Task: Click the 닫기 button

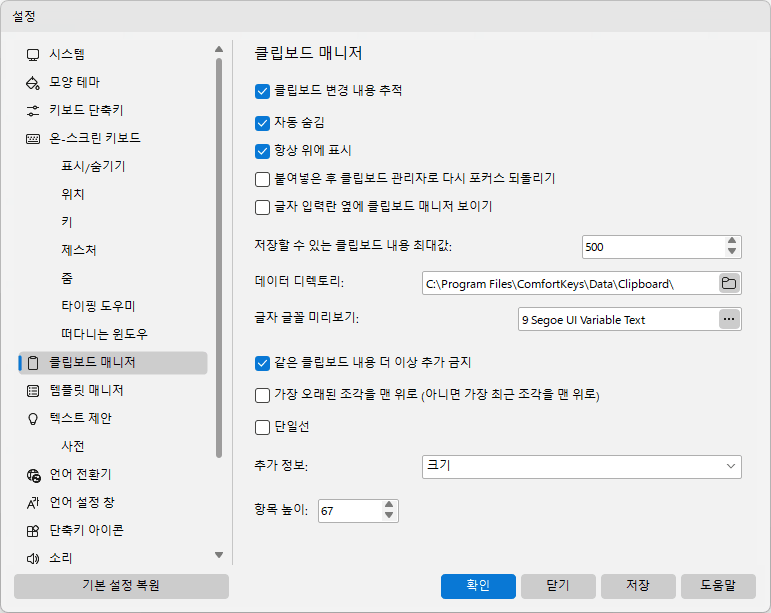Action: coord(558,586)
